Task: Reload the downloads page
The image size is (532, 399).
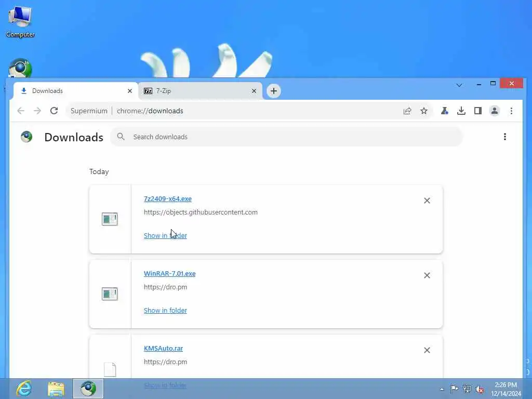Action: click(x=54, y=111)
